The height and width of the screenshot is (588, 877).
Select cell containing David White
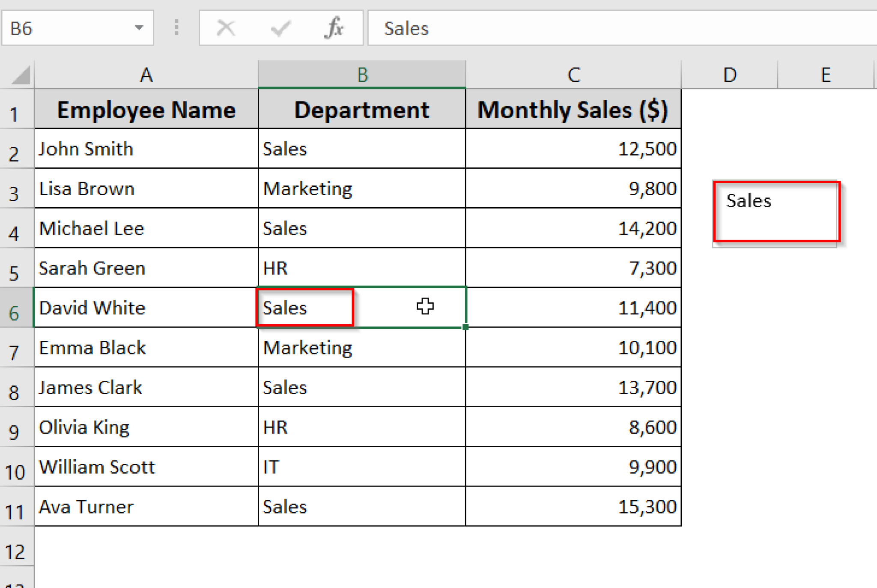146,307
